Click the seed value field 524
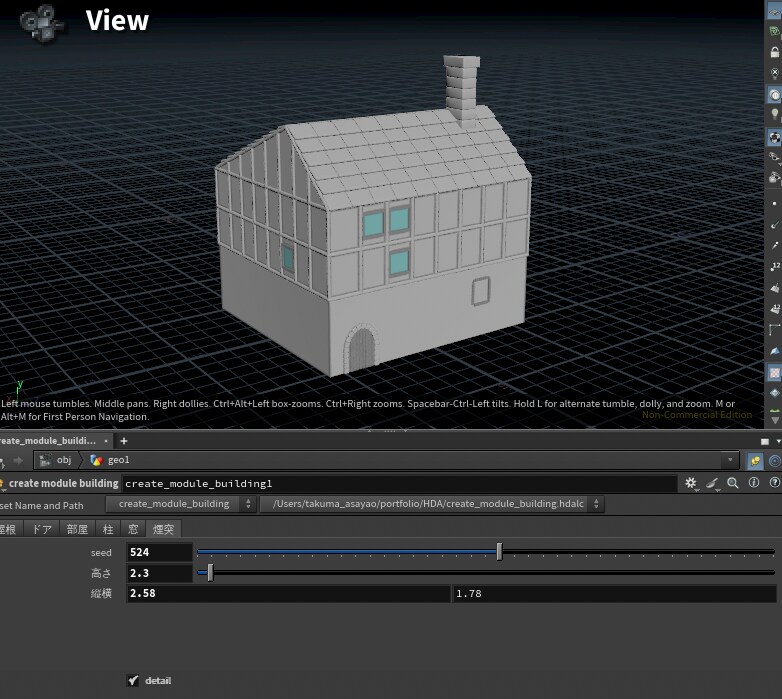The image size is (782, 699). tap(159, 552)
